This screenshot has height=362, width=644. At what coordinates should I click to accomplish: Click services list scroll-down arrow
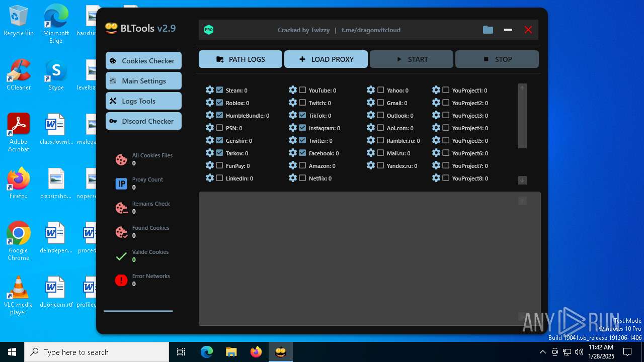522,180
